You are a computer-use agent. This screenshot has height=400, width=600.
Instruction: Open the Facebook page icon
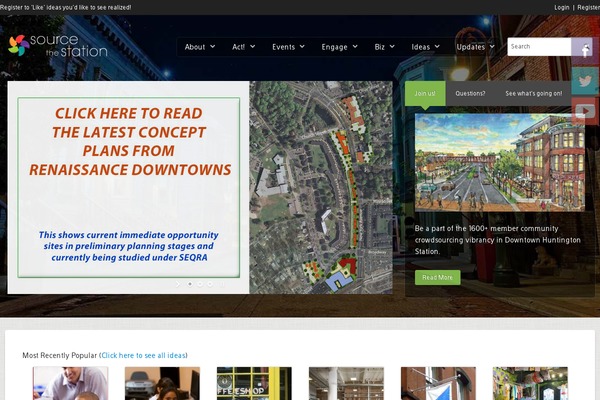click(x=585, y=51)
